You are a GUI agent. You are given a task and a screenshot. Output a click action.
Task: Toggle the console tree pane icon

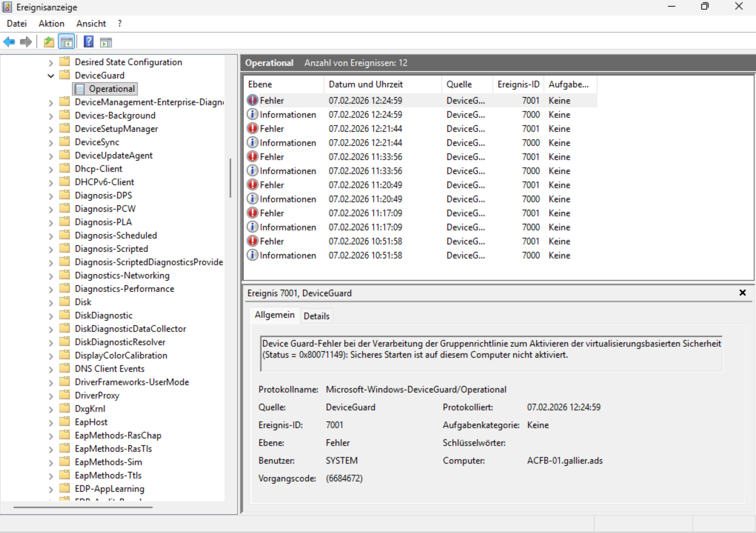[67, 42]
